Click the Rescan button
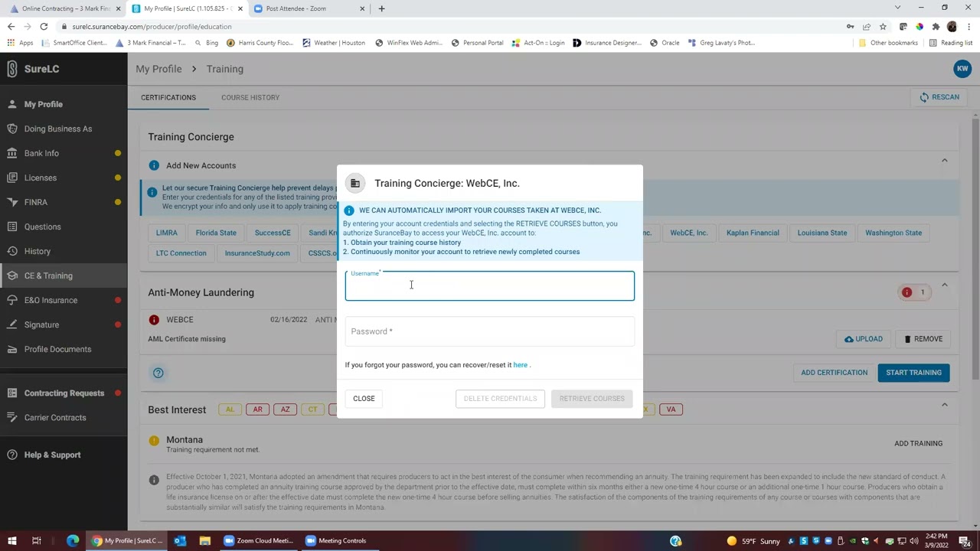This screenshot has width=980, height=551. (939, 97)
